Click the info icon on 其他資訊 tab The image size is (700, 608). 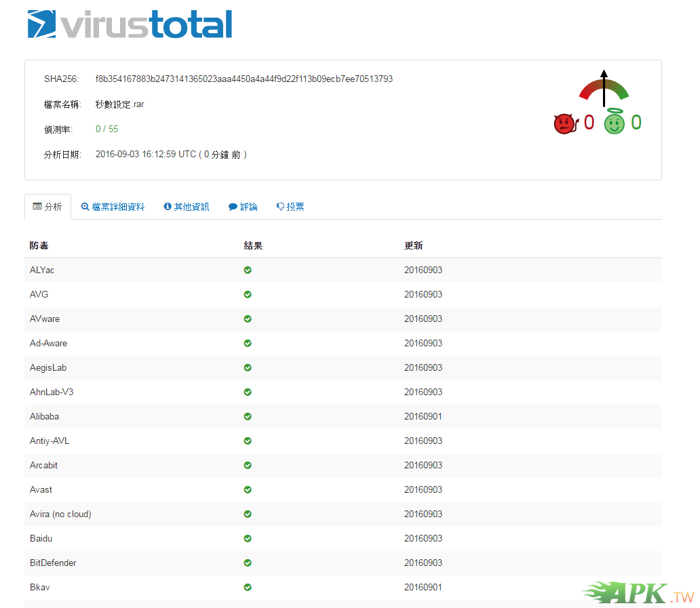(x=168, y=206)
